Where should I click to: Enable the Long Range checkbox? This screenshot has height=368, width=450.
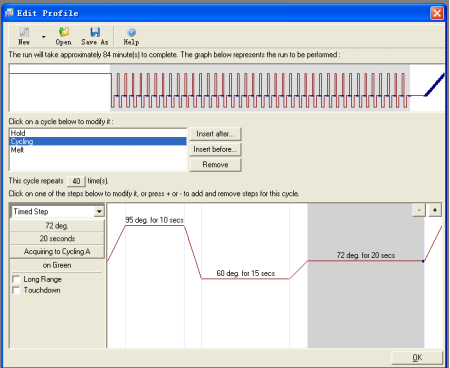[x=16, y=279]
